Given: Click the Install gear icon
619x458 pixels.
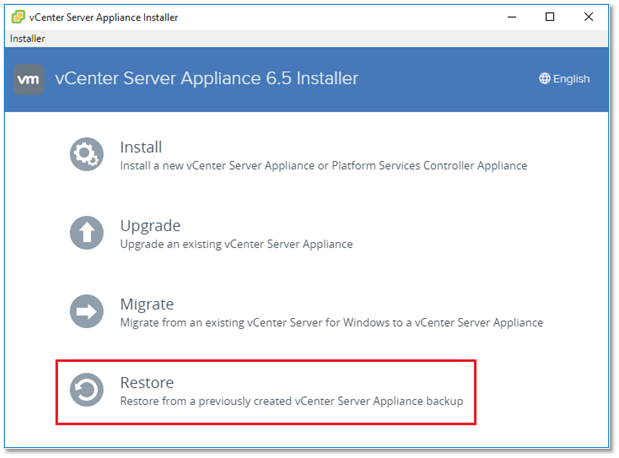Looking at the screenshot, I should coord(87,154).
